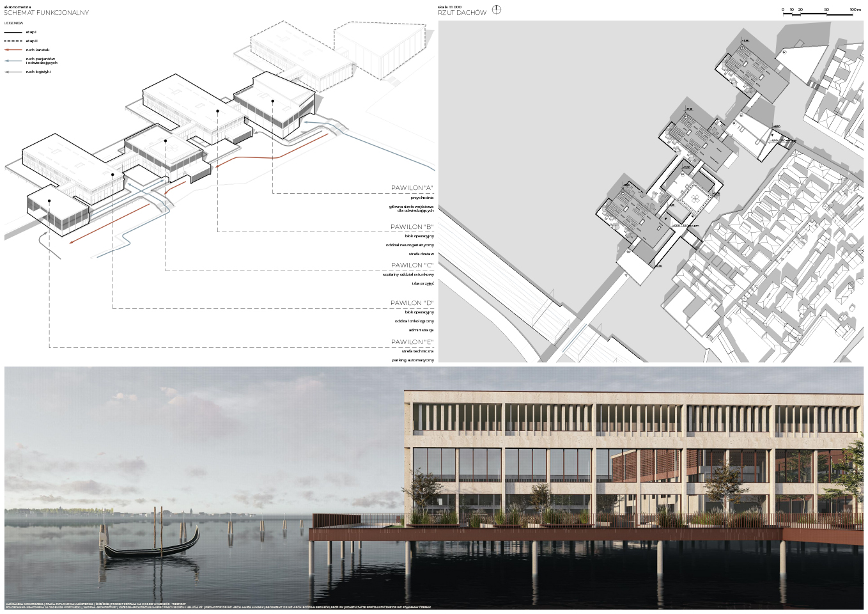
Task: Click the solid 'etap I' legend line
Action: 13,32
